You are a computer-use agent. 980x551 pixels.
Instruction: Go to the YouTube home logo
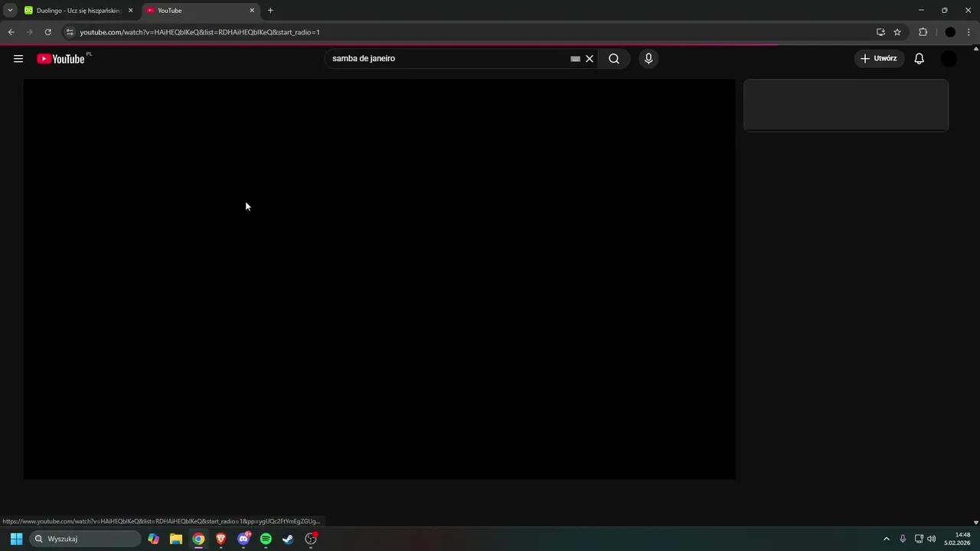pos(60,59)
